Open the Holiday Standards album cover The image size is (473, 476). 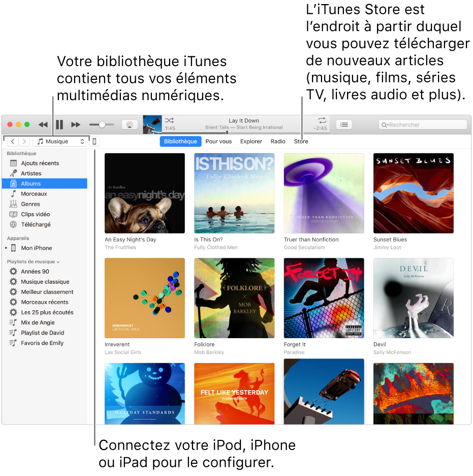pyautogui.click(x=145, y=394)
